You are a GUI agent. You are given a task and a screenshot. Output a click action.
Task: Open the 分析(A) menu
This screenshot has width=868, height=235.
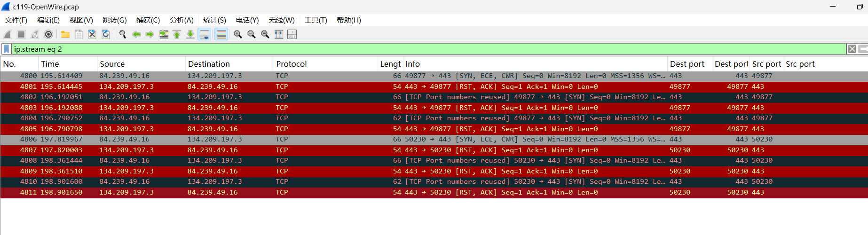(x=181, y=20)
